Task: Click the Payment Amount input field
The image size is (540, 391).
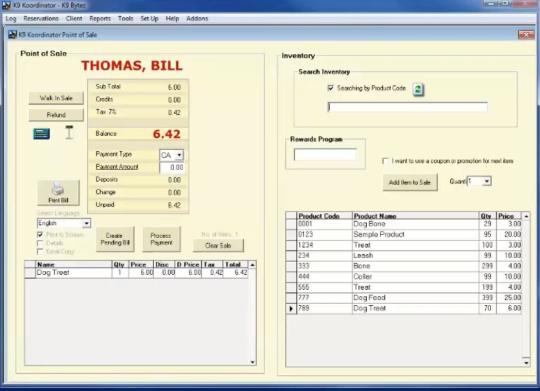Action: [x=172, y=167]
